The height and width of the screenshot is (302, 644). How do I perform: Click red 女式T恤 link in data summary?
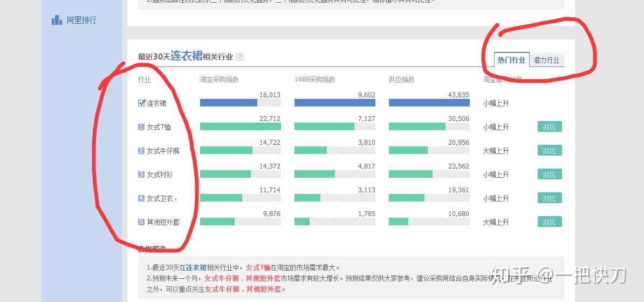(x=258, y=267)
